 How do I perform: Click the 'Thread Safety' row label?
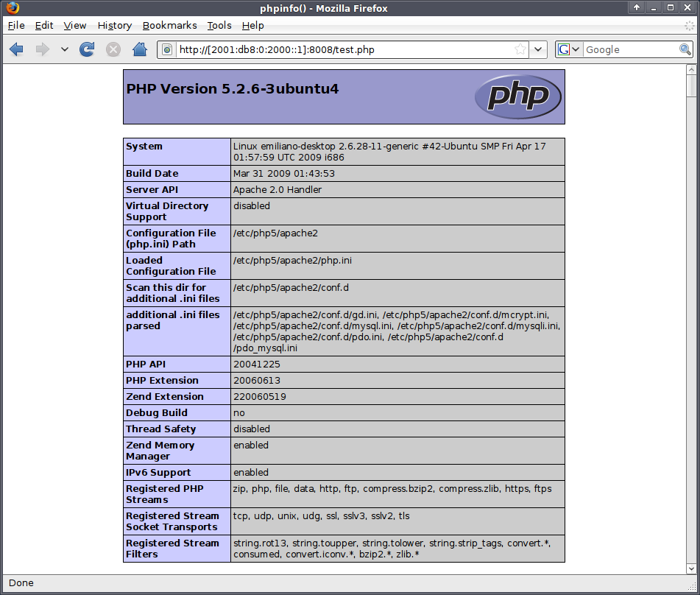[160, 429]
